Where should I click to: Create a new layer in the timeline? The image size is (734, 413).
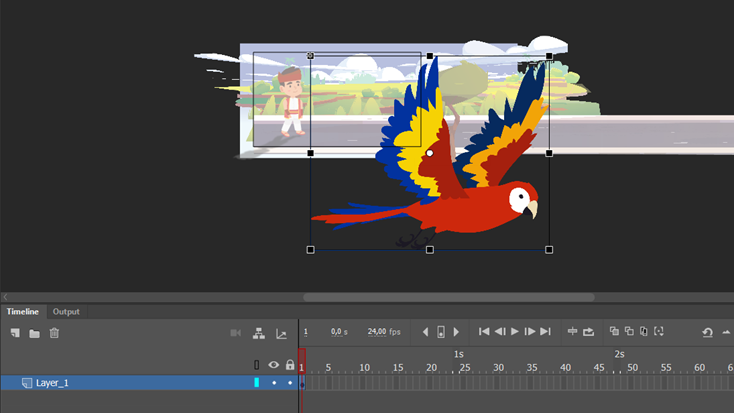tap(15, 333)
